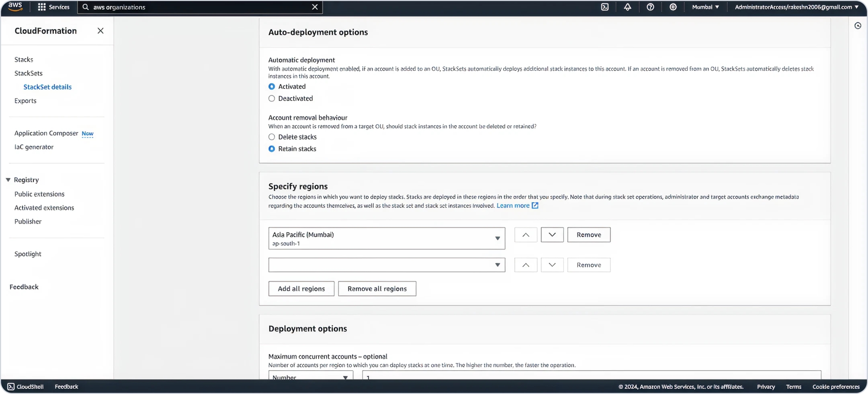Open the Services grid menu

point(53,7)
